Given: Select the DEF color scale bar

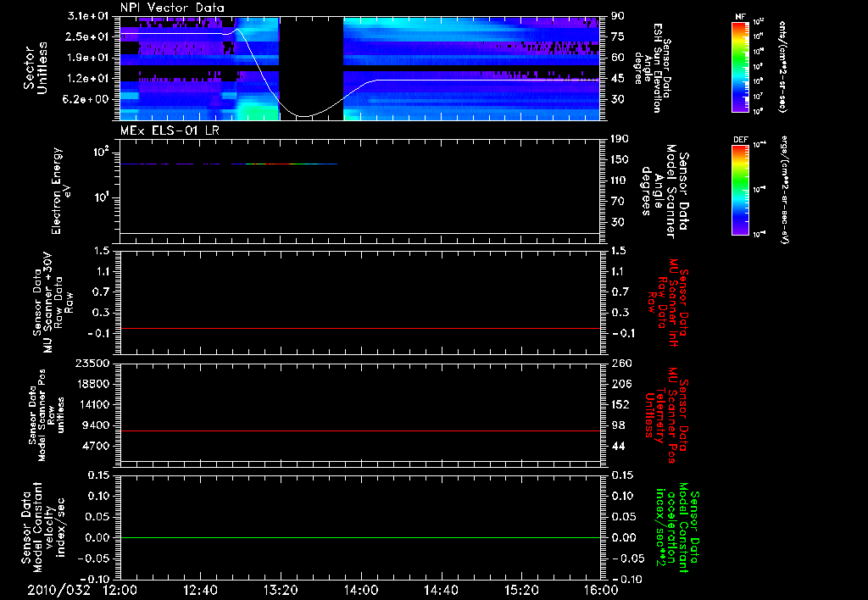Looking at the screenshot, I should click(741, 190).
